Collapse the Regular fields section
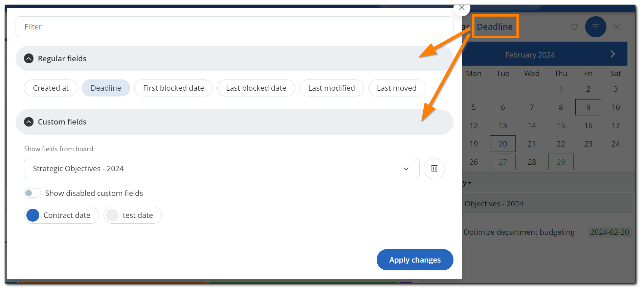This screenshot has height=292, width=644. [x=29, y=59]
